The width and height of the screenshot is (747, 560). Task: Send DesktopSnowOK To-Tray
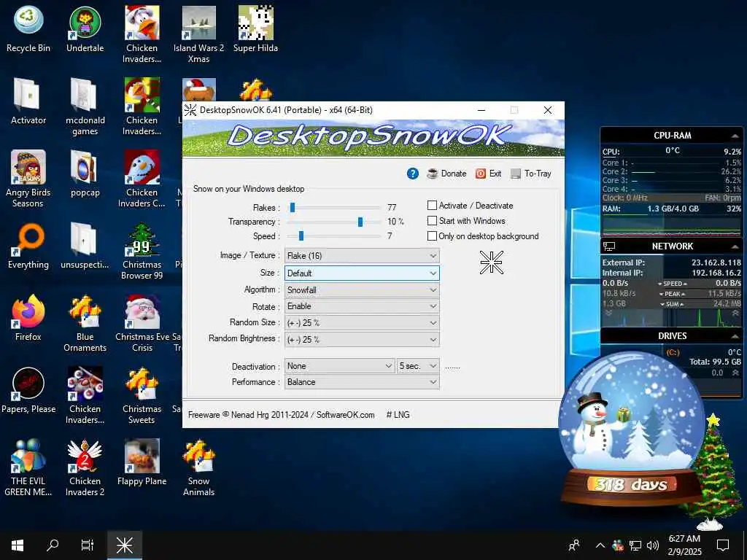(x=531, y=174)
